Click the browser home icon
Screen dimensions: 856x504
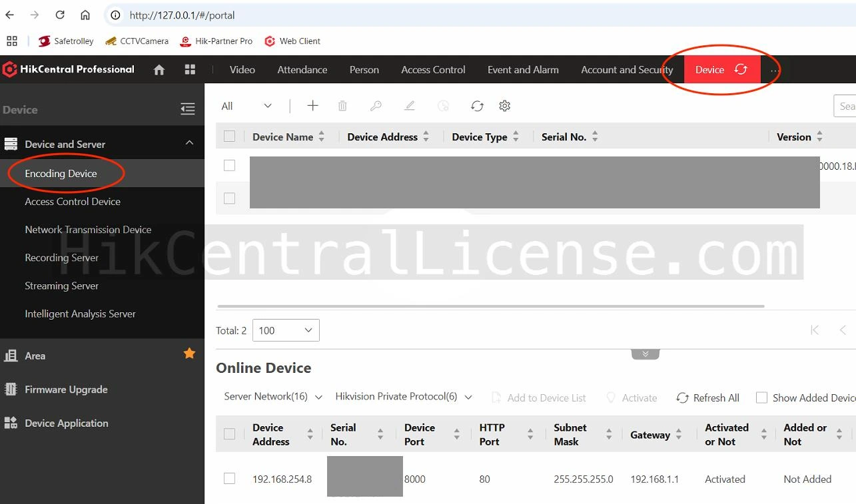85,15
